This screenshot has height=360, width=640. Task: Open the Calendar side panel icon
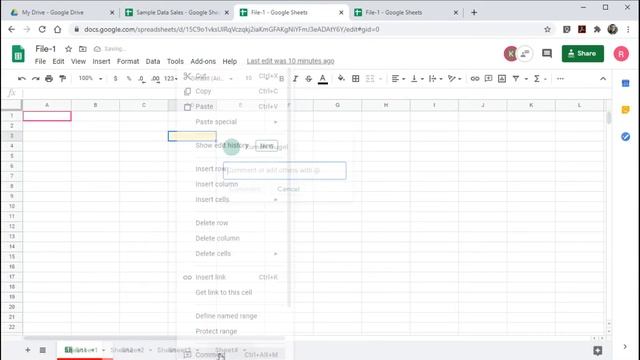(x=625, y=83)
